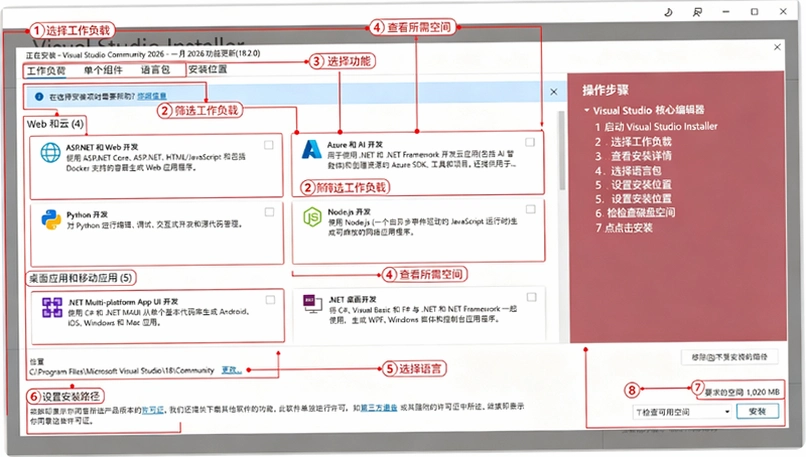Click the 安装 button

point(757,411)
